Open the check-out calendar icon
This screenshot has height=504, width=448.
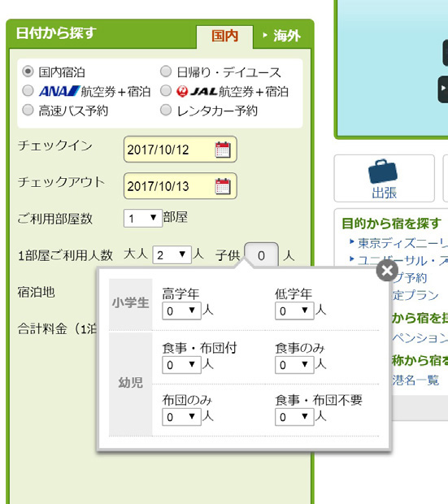click(x=223, y=186)
